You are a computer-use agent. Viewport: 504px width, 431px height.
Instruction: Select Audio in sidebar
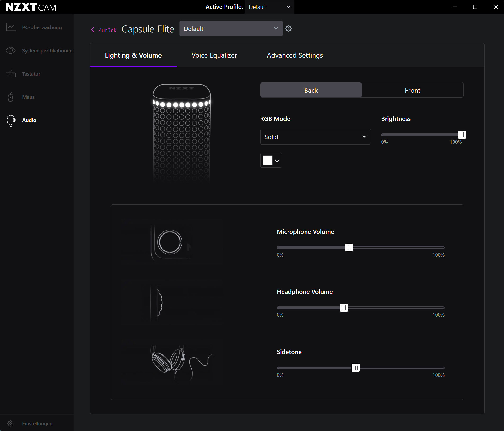[x=29, y=120]
